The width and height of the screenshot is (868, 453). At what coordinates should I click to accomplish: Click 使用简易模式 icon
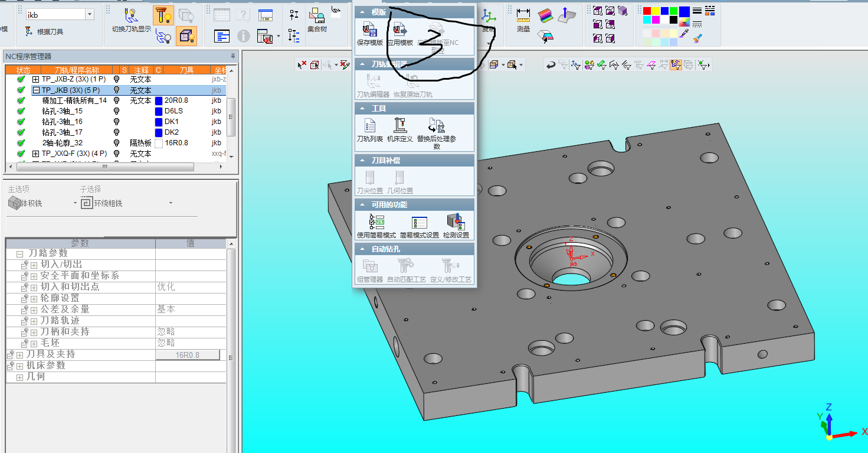click(376, 221)
